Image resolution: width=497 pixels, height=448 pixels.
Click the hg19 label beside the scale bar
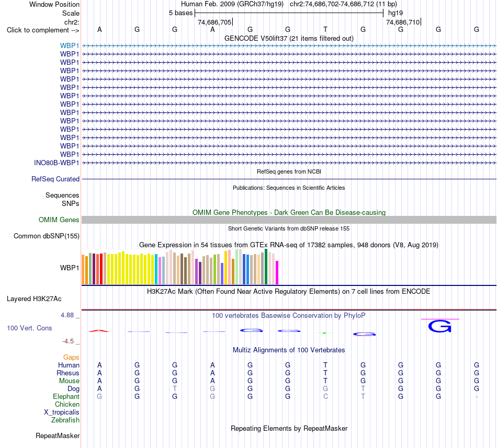396,13
